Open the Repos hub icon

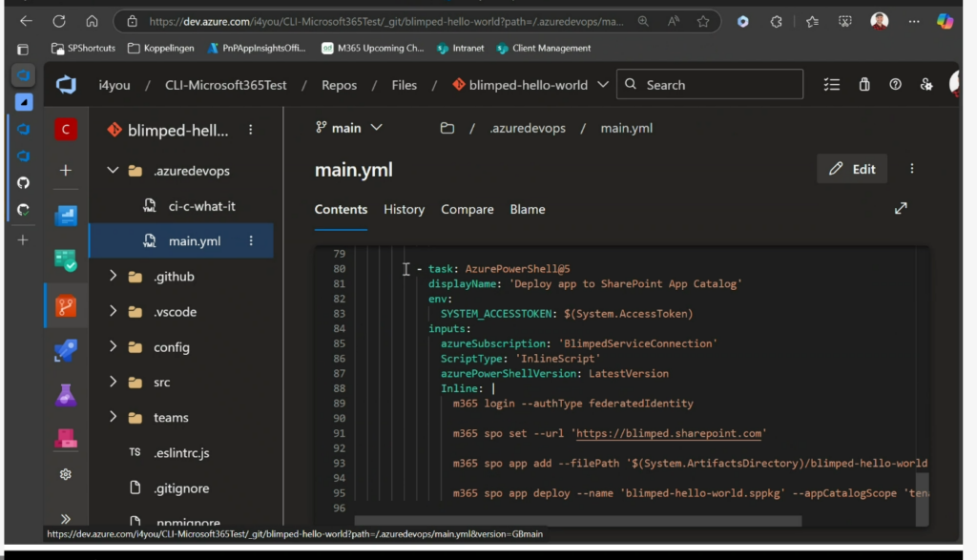(x=66, y=306)
